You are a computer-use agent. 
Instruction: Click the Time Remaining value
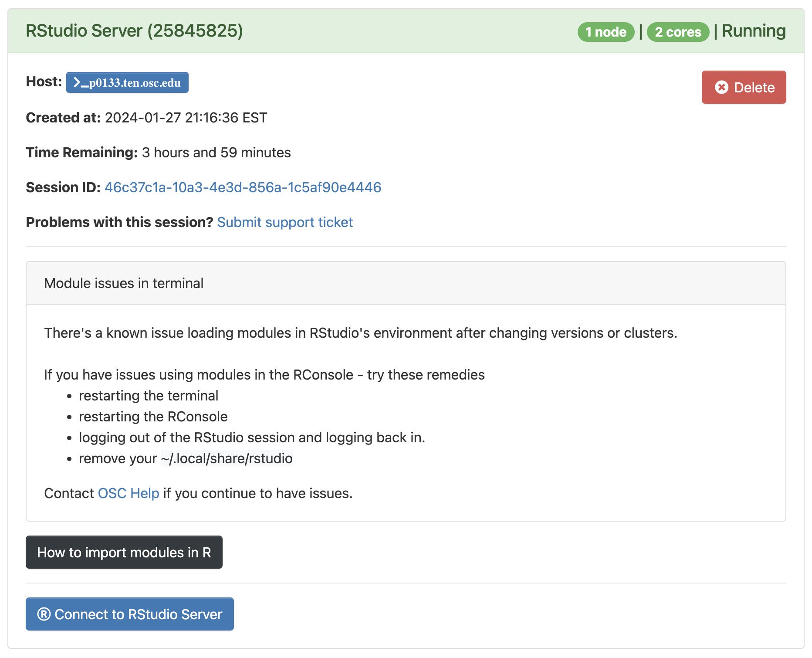216,153
